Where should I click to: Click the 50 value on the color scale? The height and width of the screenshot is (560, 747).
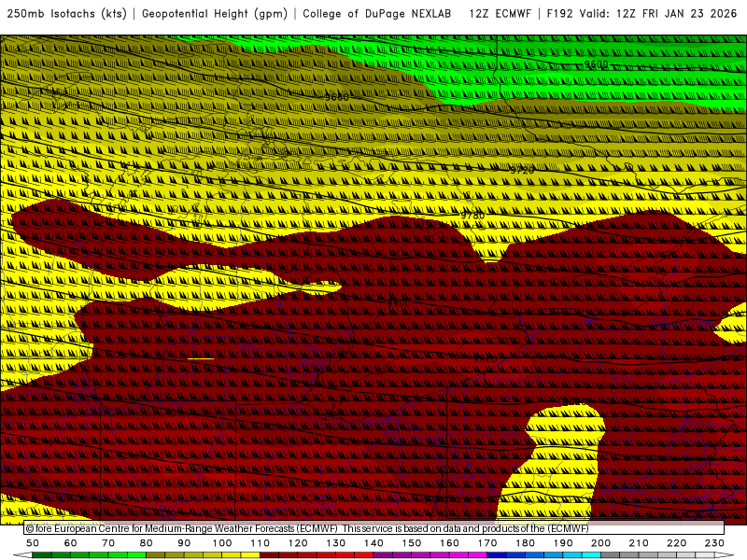[x=33, y=543]
